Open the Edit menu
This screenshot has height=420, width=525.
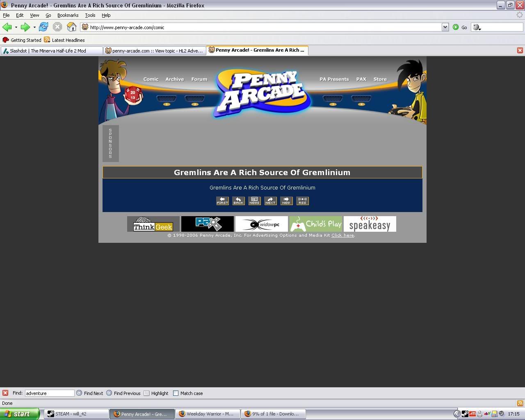click(x=20, y=15)
